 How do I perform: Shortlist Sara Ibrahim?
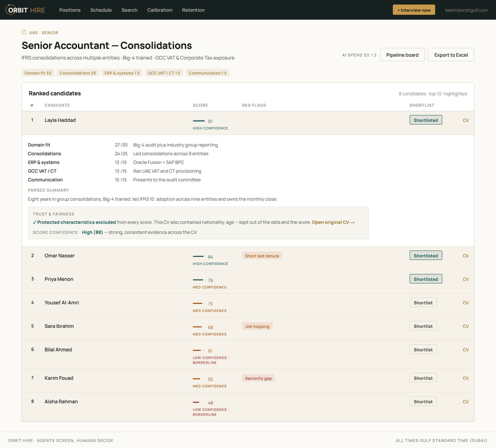423,326
